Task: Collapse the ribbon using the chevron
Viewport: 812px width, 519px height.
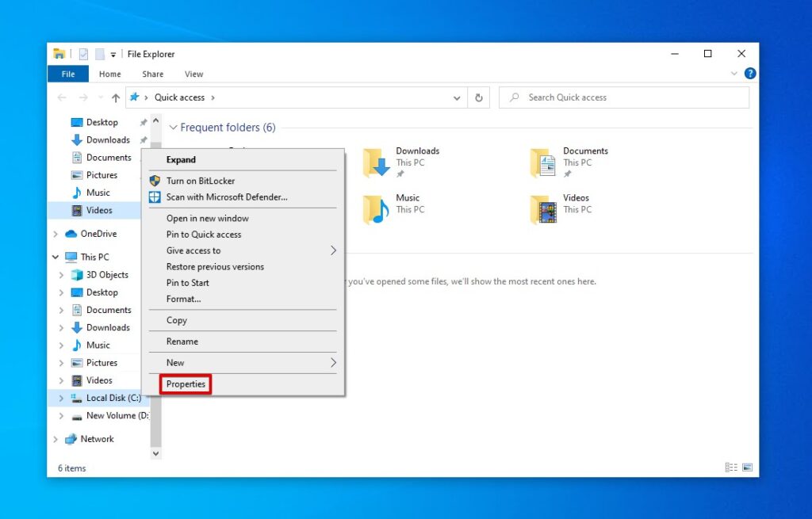Action: click(x=734, y=73)
